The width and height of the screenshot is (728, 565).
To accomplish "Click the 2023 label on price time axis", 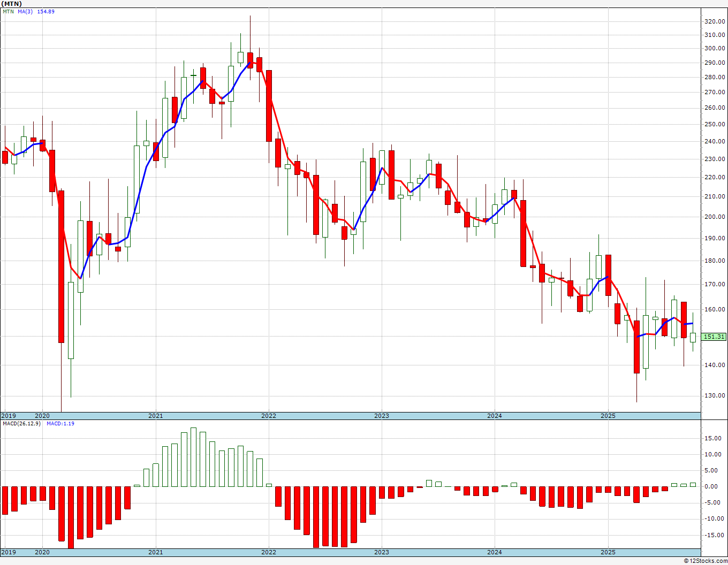I will (x=381, y=416).
